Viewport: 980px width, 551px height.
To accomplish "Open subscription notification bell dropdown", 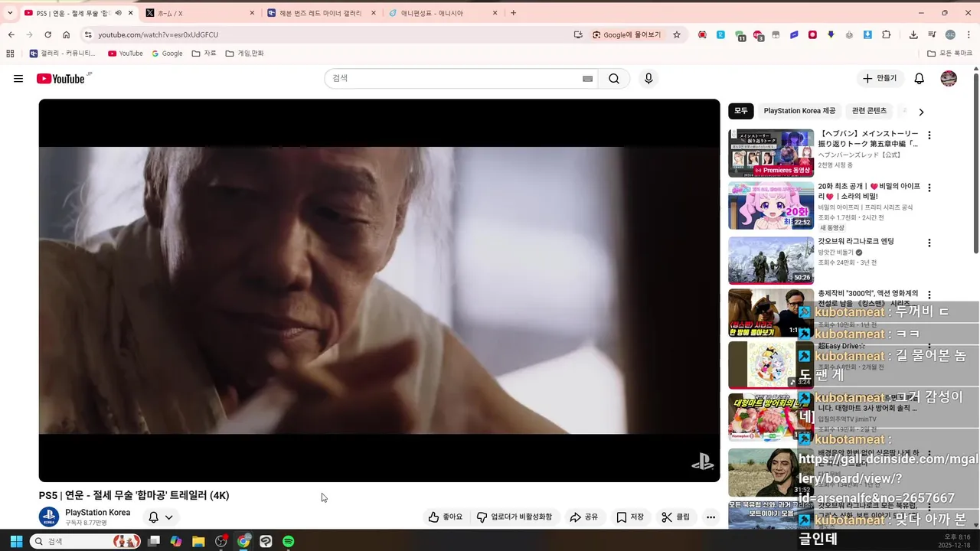I will [x=161, y=517].
